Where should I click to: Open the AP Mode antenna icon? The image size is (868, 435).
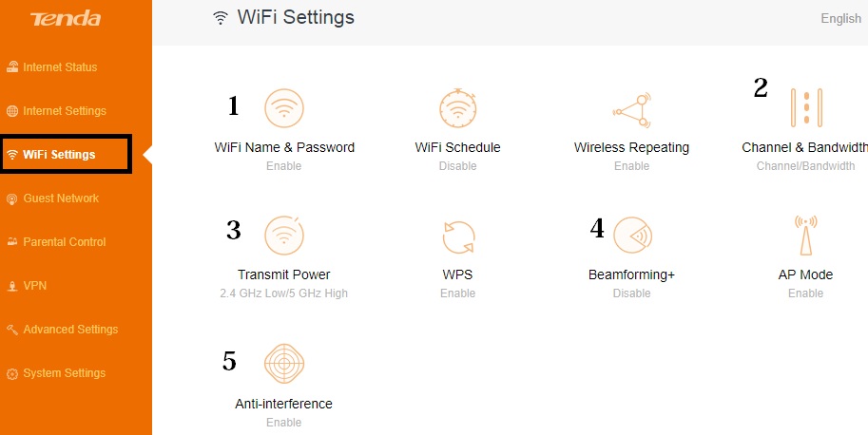[805, 236]
